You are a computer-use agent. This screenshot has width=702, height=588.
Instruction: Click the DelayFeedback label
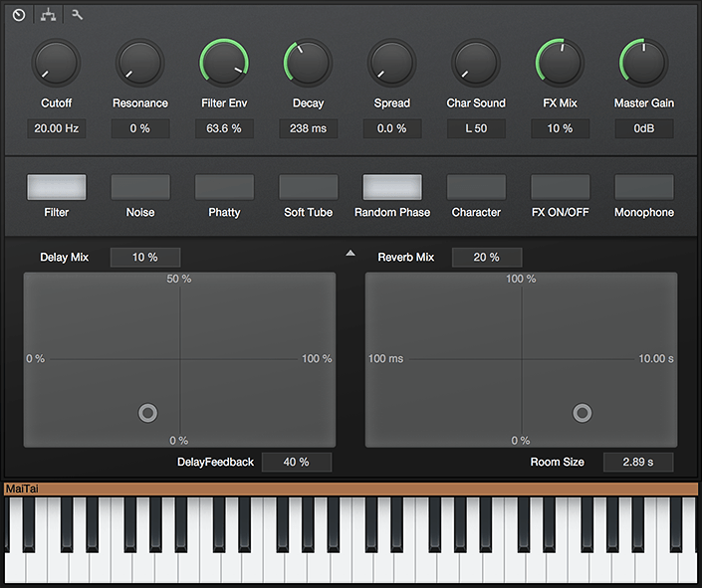215,462
